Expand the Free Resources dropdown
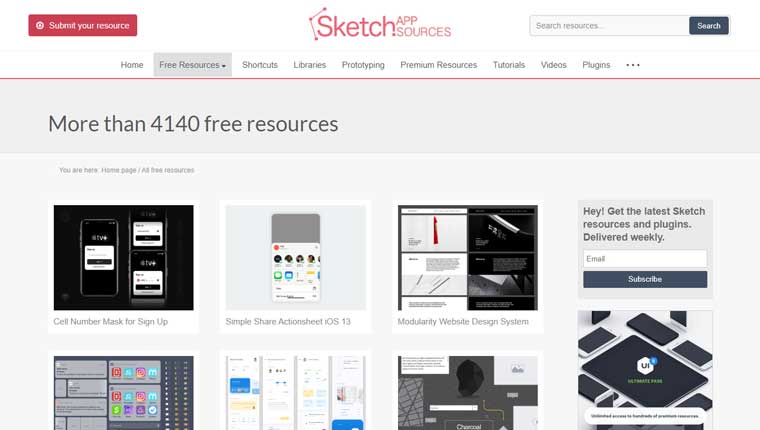 pos(192,65)
